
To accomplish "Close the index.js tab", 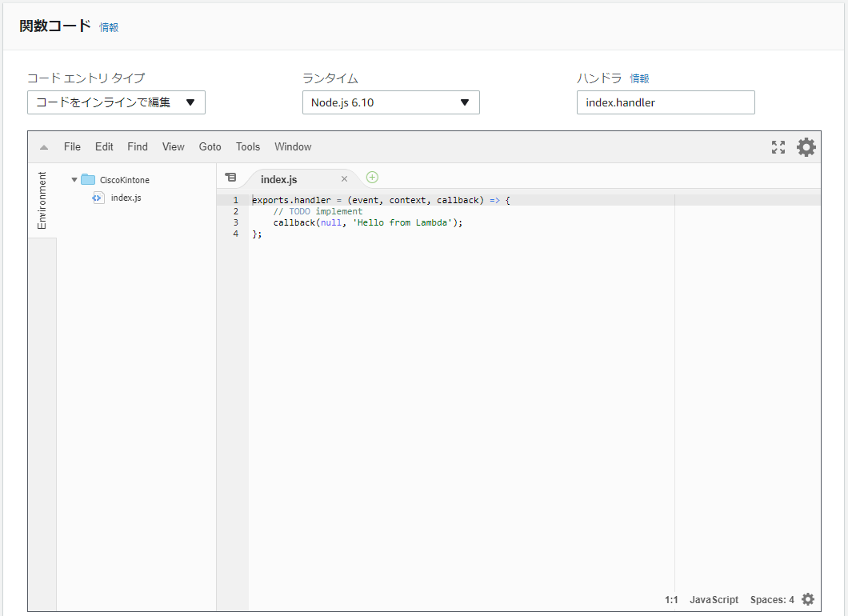I will point(344,179).
